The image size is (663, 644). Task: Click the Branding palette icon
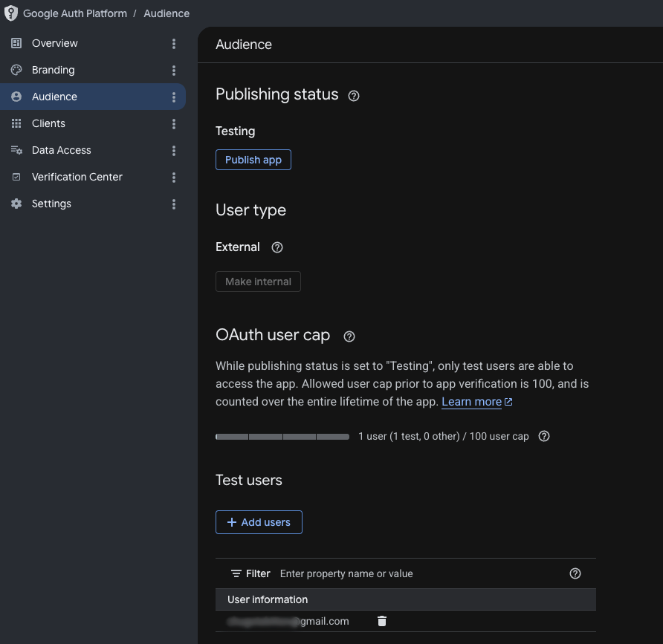pyautogui.click(x=16, y=70)
